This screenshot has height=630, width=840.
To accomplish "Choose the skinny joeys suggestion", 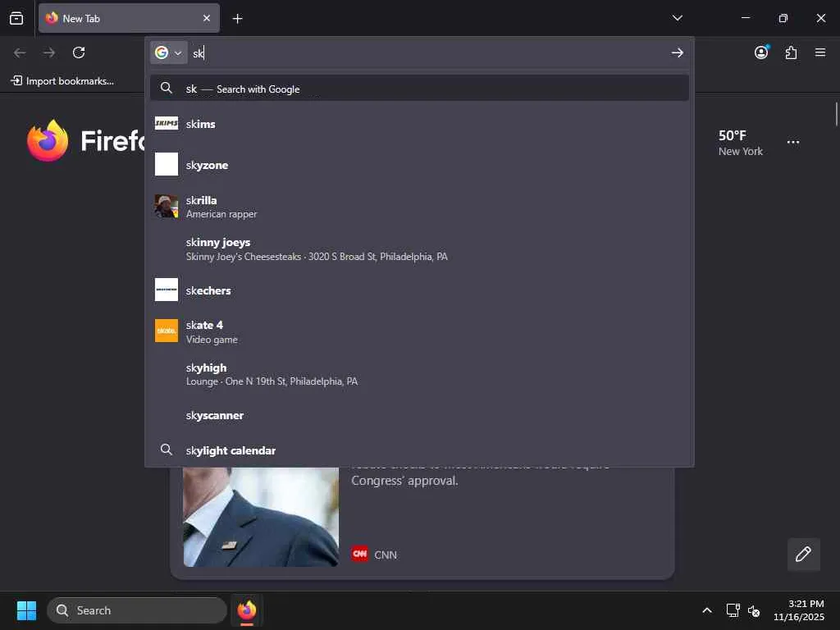I will [x=419, y=249].
